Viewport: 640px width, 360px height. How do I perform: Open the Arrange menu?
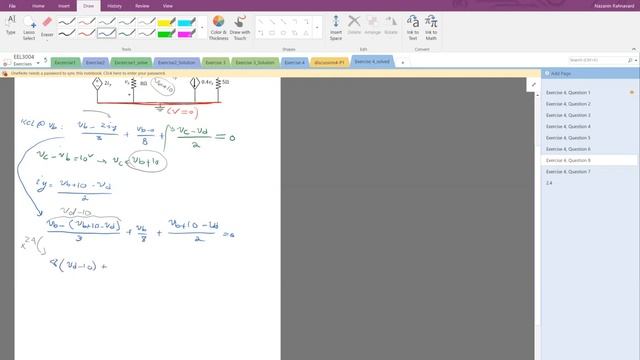(x=372, y=25)
